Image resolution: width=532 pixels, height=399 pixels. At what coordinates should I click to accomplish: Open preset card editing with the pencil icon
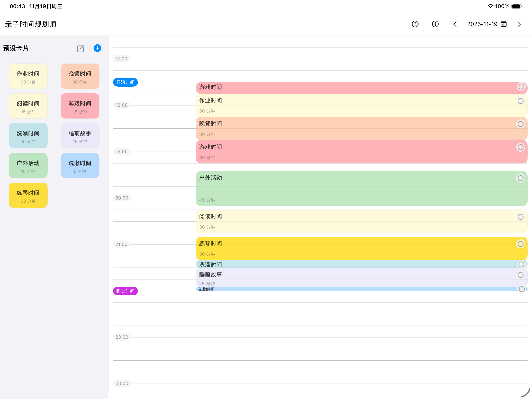pyautogui.click(x=80, y=48)
